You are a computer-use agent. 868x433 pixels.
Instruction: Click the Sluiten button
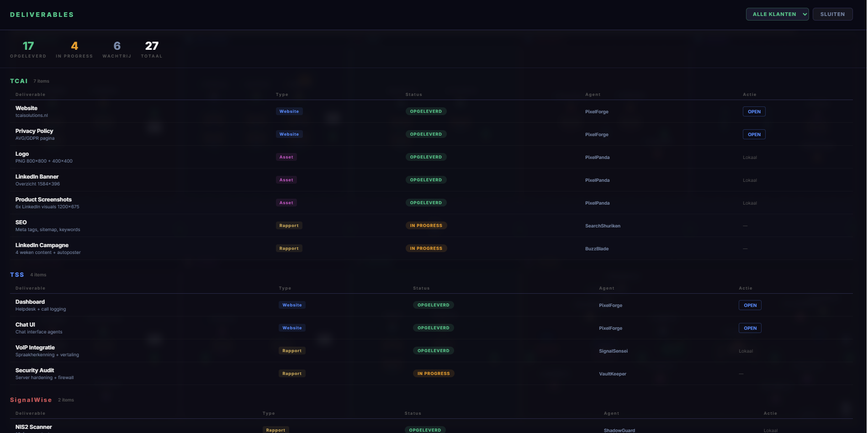832,14
